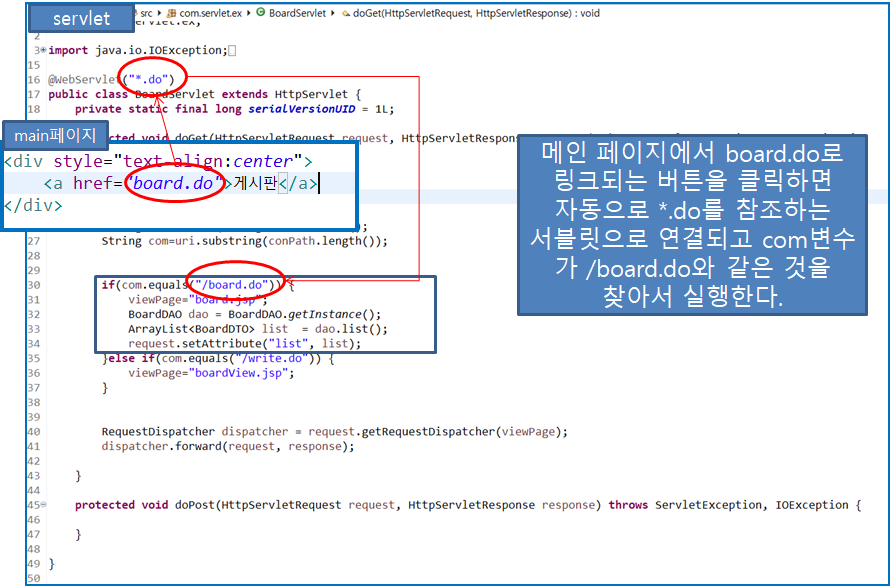Click the folded-imports box after IOException;
Viewport: 890px width, 586px height.
click(232, 51)
